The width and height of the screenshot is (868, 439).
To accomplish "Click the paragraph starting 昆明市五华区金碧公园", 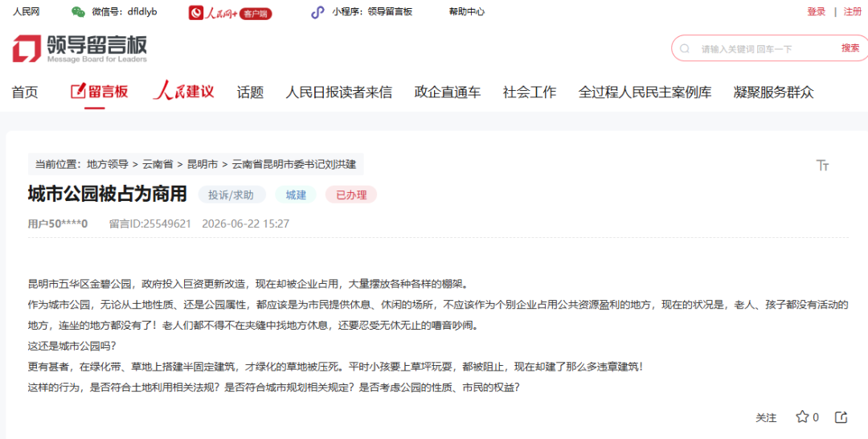I will click(x=248, y=285).
